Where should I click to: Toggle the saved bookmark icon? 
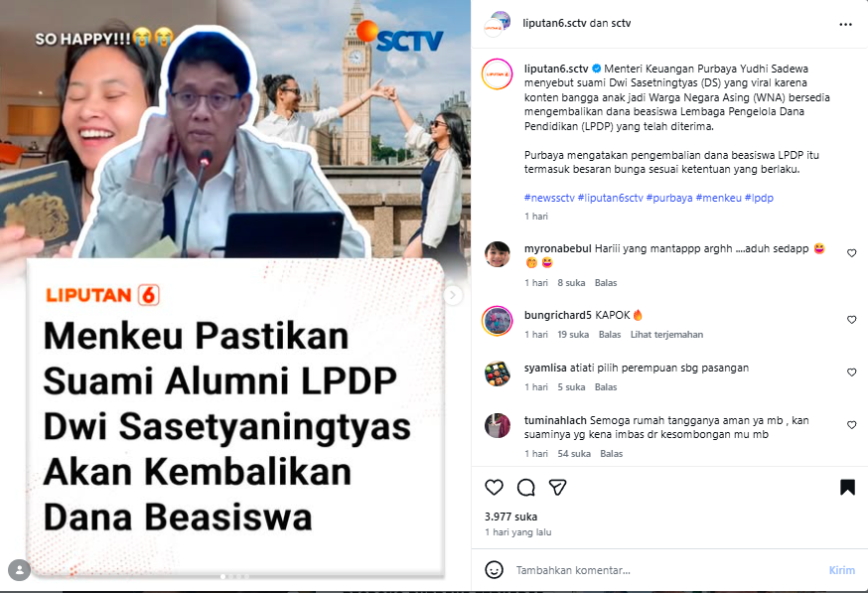847,488
